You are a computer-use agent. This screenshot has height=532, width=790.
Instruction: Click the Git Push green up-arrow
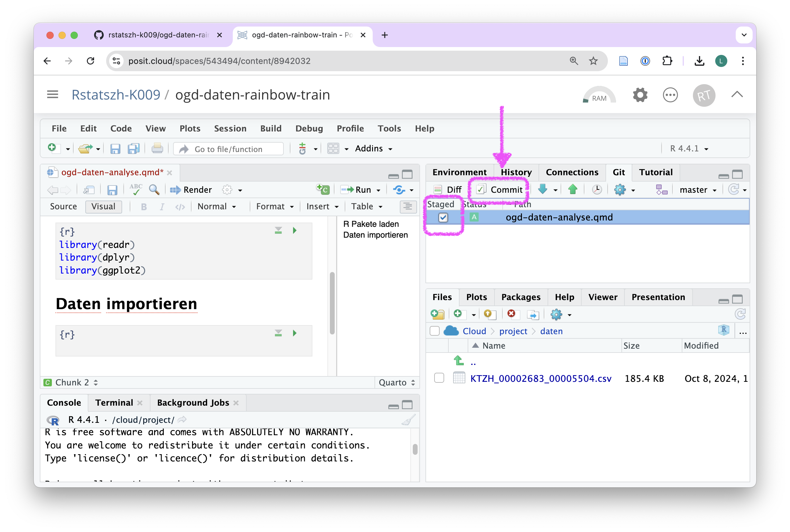pyautogui.click(x=573, y=189)
